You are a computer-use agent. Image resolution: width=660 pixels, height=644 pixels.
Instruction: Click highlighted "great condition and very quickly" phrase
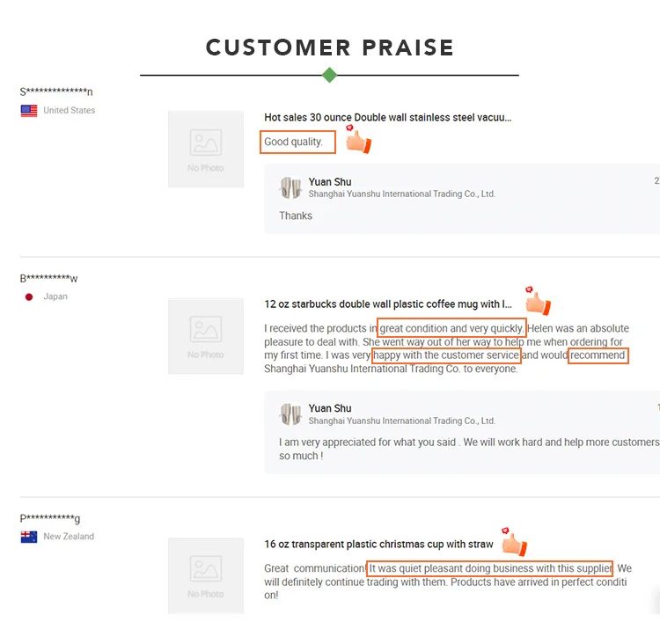click(451, 329)
